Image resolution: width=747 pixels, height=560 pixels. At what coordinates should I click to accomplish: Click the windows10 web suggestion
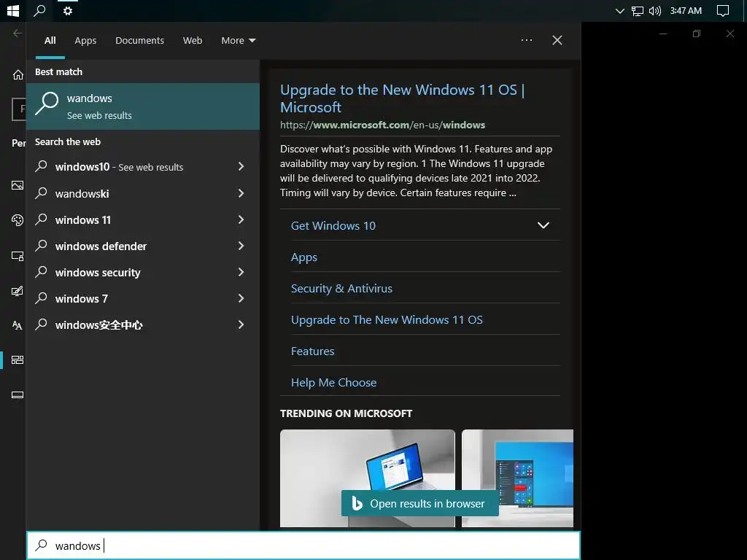[x=119, y=167]
